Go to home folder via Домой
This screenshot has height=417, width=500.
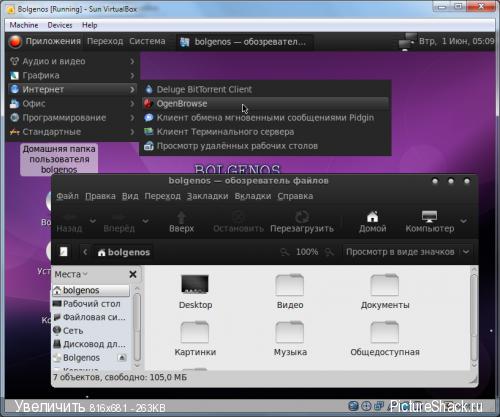[372, 222]
